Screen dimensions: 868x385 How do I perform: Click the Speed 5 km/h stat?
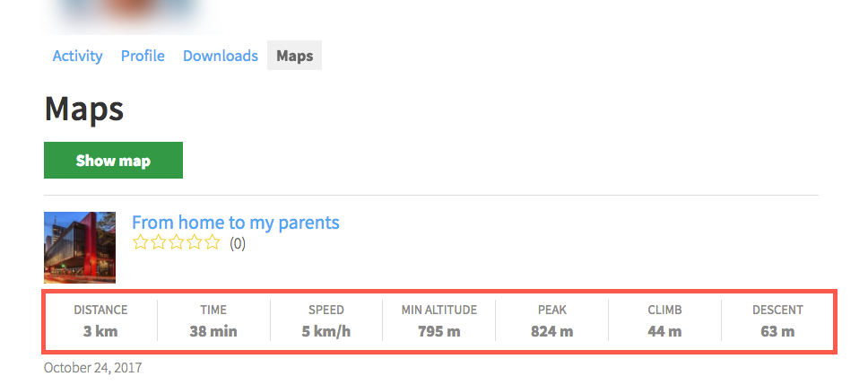coord(326,320)
